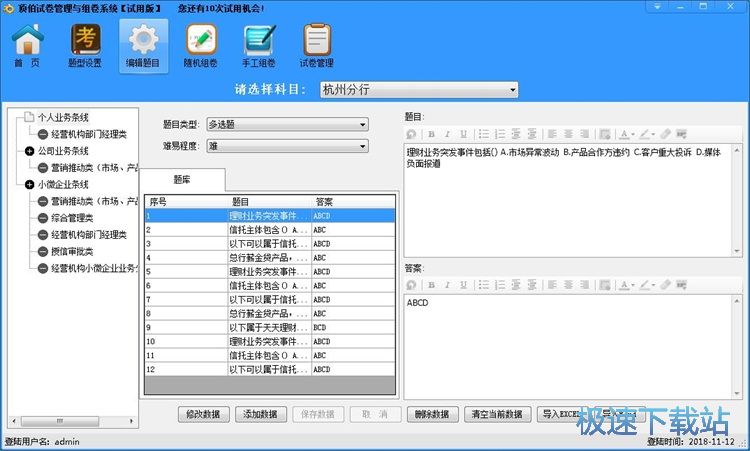Click the 添加数据 button
Screen dimensions: 750x451
[261, 414]
